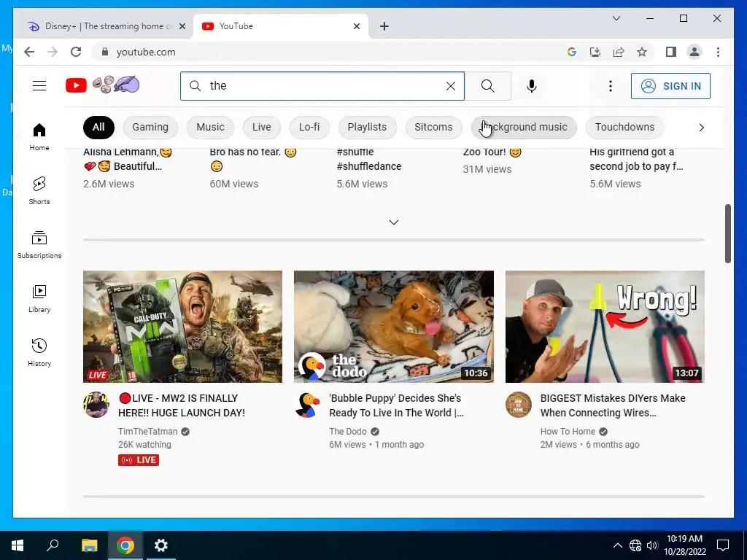
Task: Open YouTube settings three-dot menu
Action: coord(611,86)
